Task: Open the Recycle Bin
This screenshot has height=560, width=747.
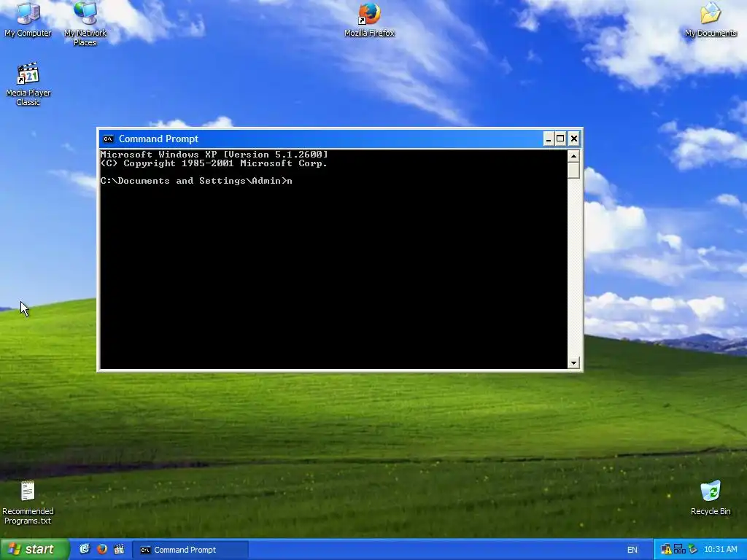Action: pyautogui.click(x=711, y=498)
